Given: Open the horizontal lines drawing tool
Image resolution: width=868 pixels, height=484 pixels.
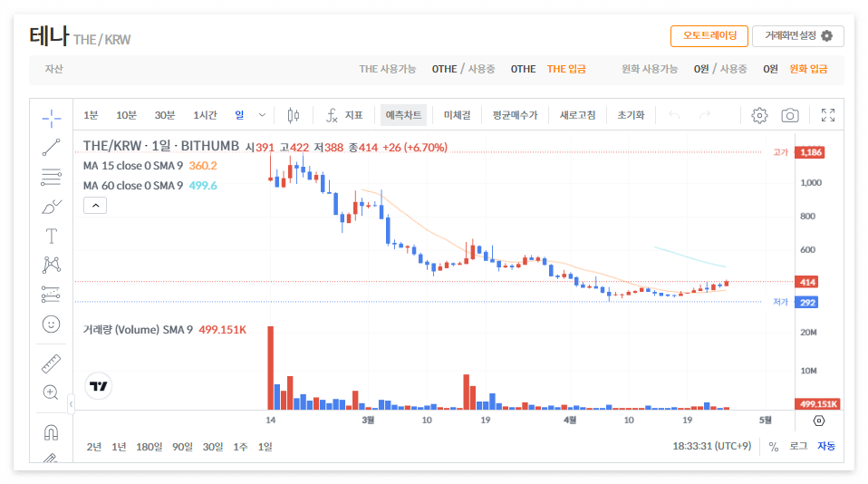Looking at the screenshot, I should pos(51,178).
